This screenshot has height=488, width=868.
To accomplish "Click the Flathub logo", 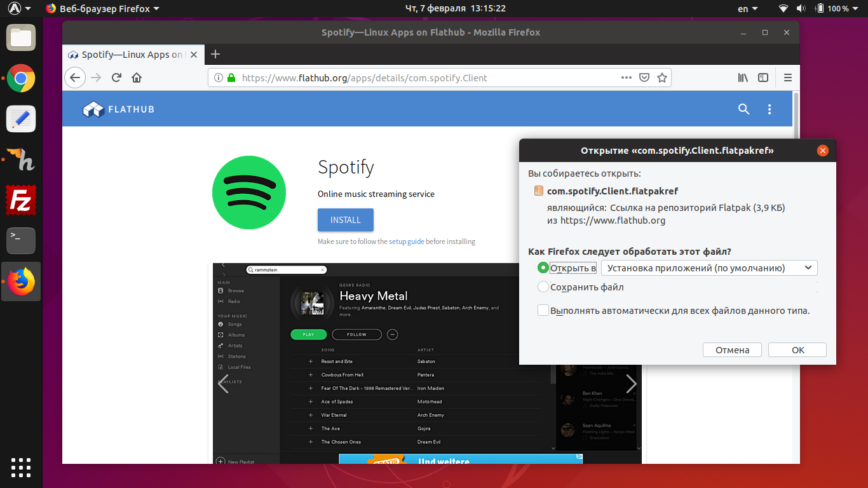I will pos(119,109).
